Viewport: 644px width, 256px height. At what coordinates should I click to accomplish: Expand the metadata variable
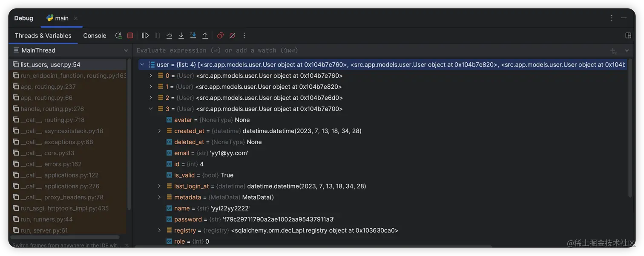pyautogui.click(x=160, y=198)
